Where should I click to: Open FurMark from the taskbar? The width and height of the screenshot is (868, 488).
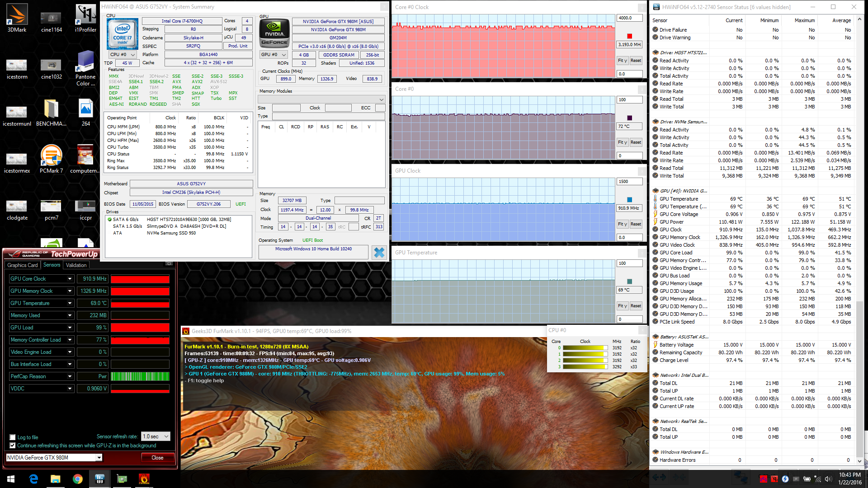144,479
